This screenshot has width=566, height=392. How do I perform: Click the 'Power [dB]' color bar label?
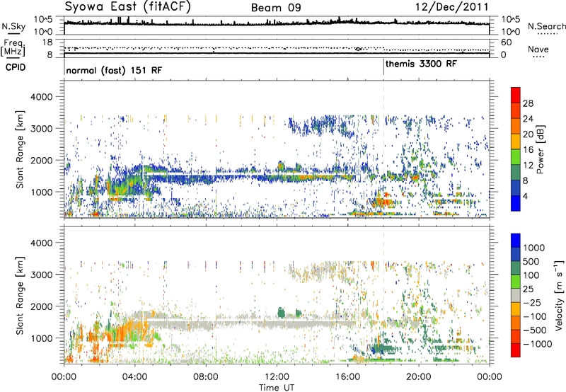point(541,149)
